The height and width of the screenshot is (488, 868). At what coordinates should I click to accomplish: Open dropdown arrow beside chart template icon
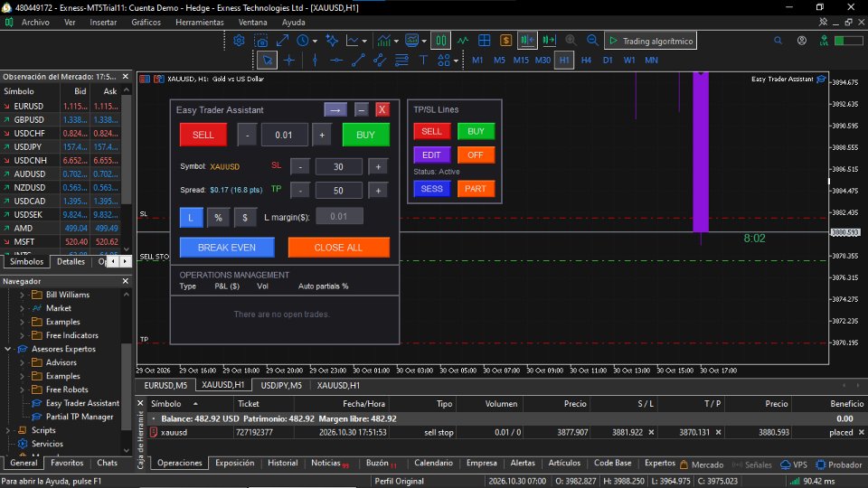click(x=424, y=41)
